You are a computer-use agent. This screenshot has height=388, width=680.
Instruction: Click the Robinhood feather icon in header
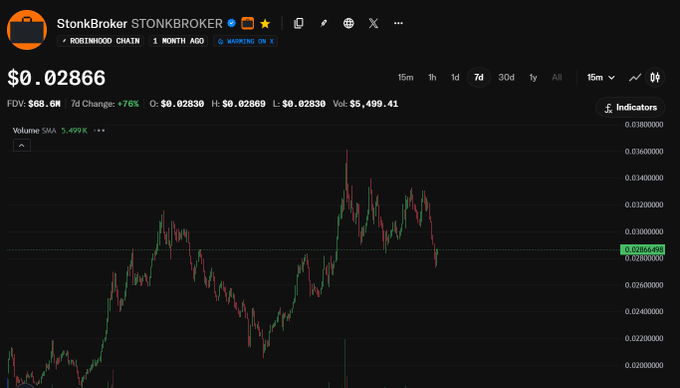point(324,23)
